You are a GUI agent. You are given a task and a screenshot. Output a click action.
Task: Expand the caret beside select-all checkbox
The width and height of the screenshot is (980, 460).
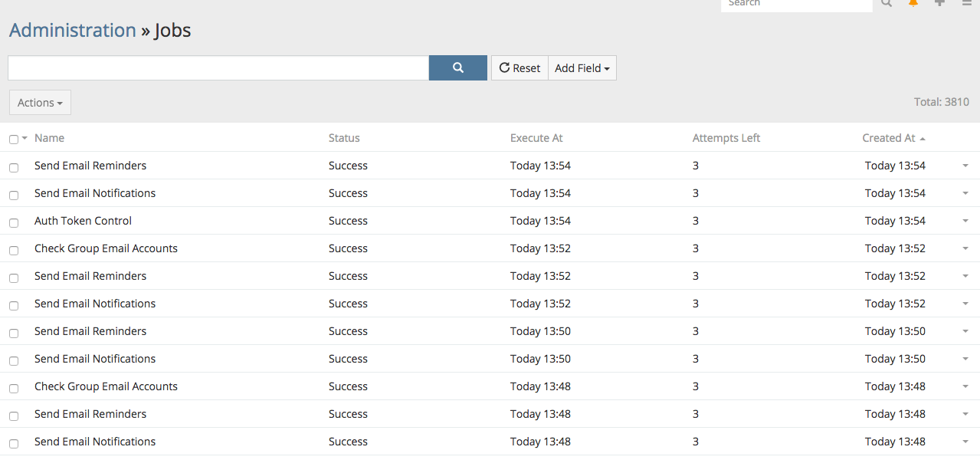[x=25, y=138]
